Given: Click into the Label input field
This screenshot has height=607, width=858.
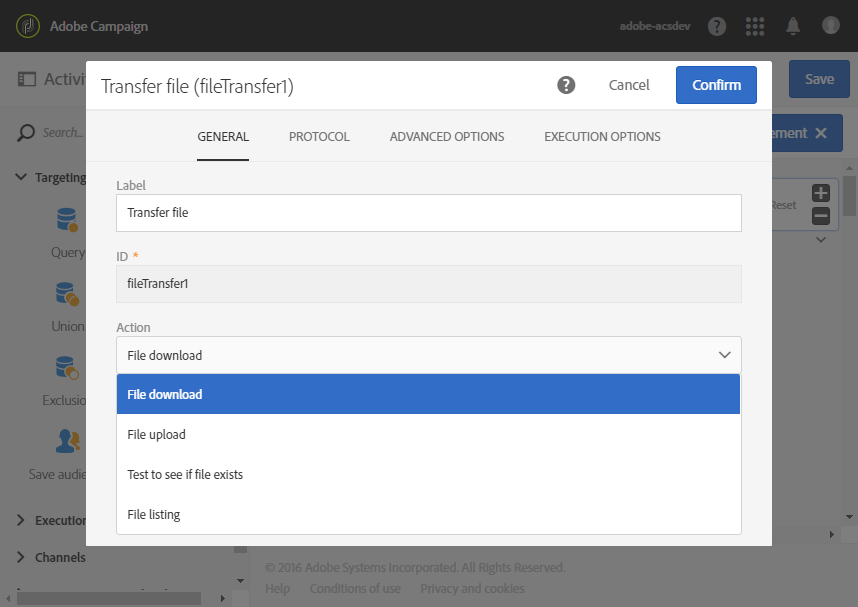Looking at the screenshot, I should [429, 213].
